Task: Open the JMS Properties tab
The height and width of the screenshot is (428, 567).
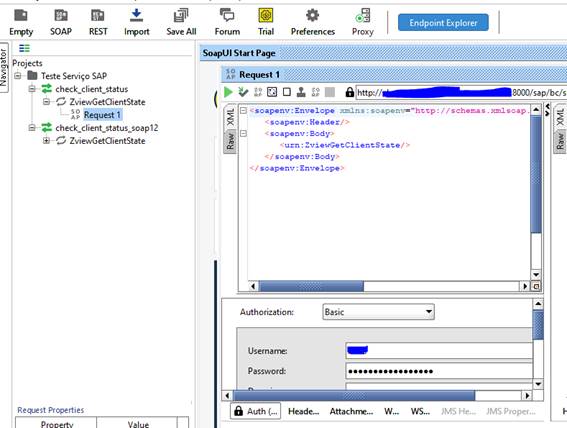Action: click(x=510, y=411)
